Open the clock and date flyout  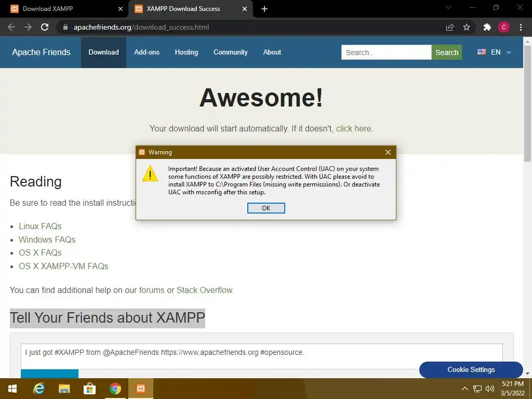[513, 389]
